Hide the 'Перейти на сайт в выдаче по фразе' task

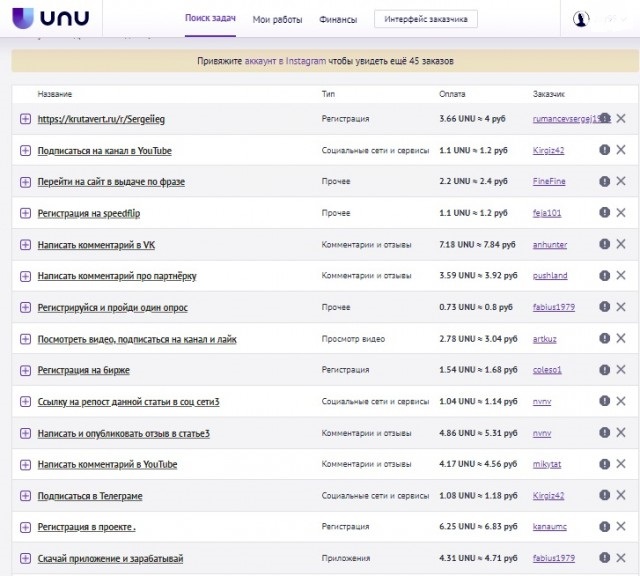click(x=621, y=181)
